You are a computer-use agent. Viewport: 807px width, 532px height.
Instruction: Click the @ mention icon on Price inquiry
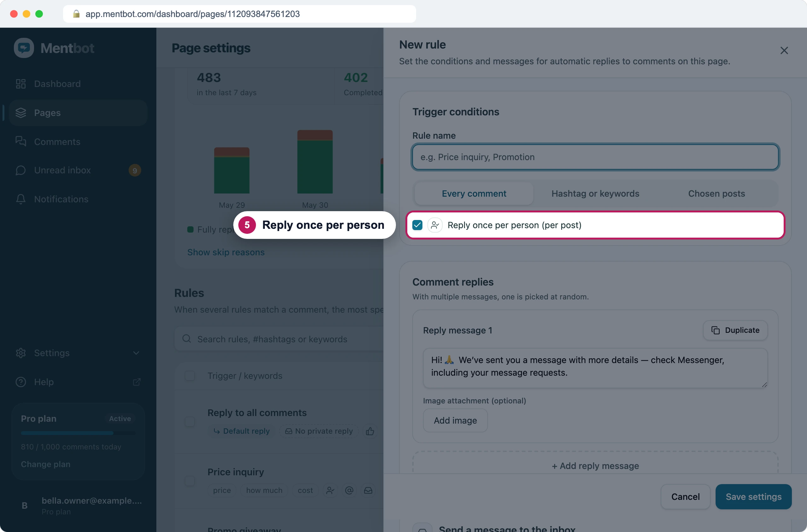click(349, 490)
